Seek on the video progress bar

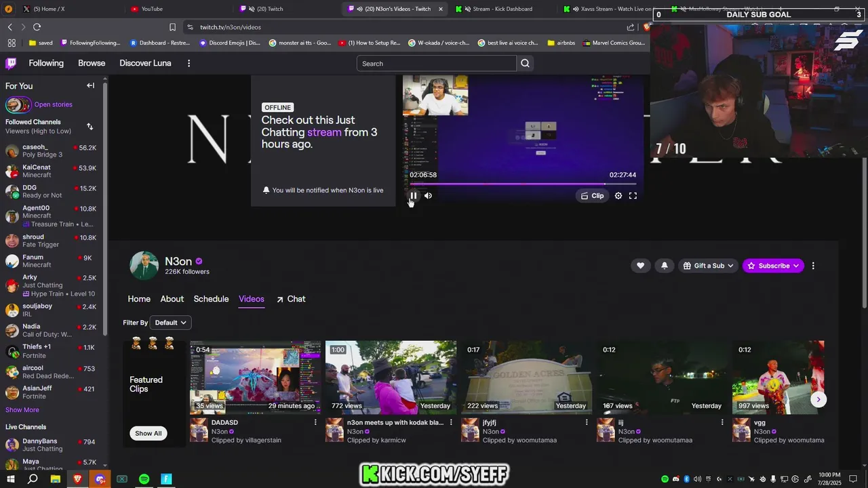(x=523, y=184)
